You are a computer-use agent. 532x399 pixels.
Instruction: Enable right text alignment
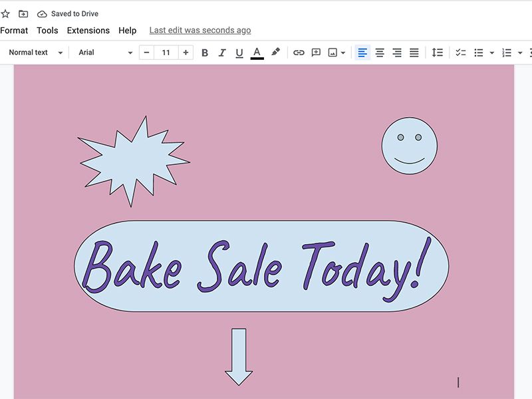[396, 52]
